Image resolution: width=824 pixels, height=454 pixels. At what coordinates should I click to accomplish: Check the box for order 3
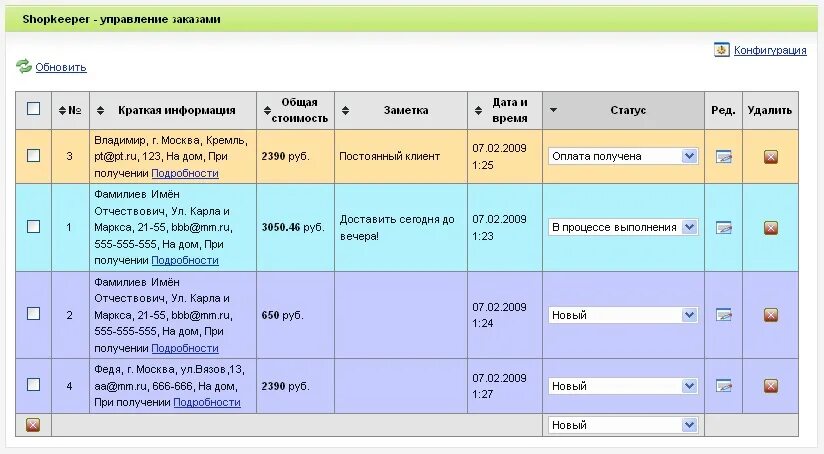(33, 156)
